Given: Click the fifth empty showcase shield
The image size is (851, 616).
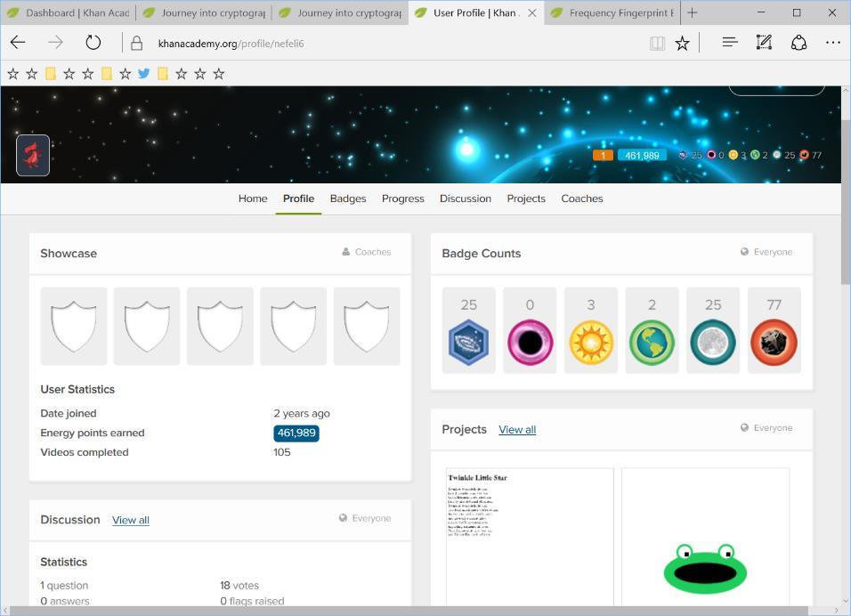Looking at the screenshot, I should pyautogui.click(x=367, y=326).
